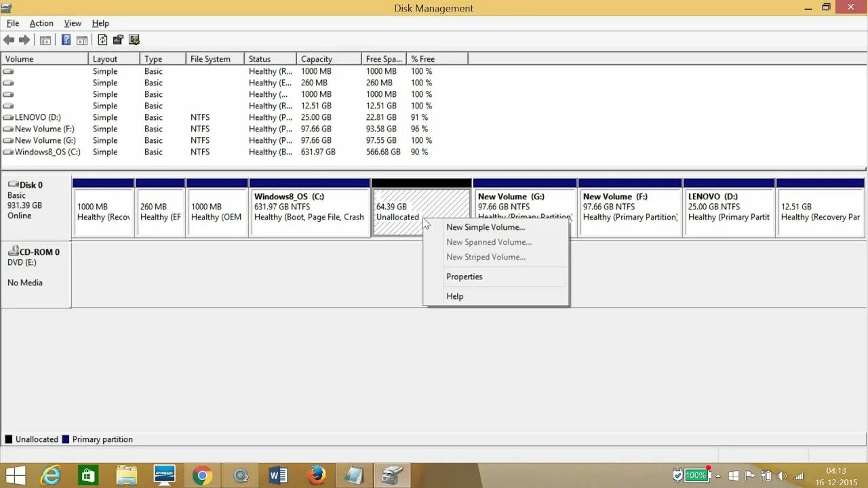
Task: Sort by File System column header
Action: point(215,59)
